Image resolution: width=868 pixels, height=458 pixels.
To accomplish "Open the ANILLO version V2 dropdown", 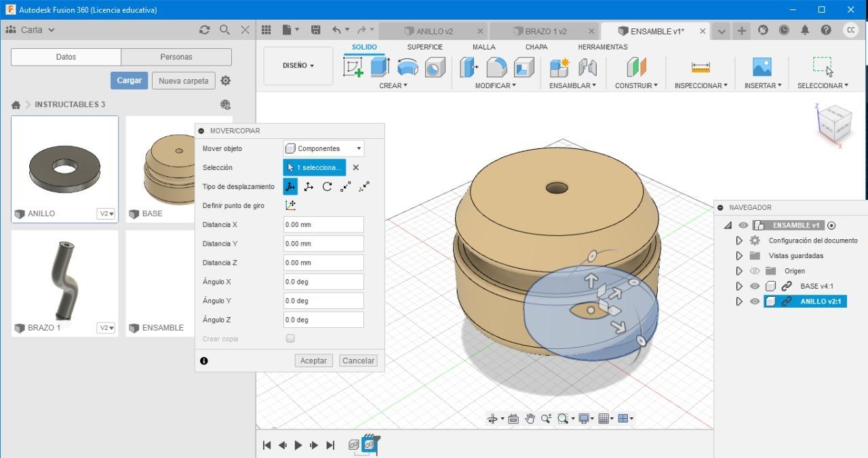I will pos(106,213).
